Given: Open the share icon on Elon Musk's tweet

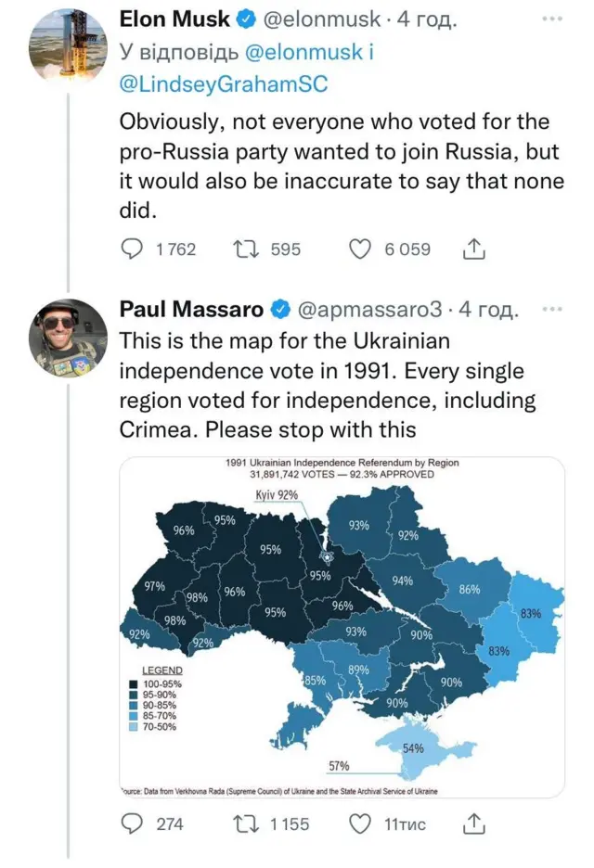Looking at the screenshot, I should [x=473, y=249].
